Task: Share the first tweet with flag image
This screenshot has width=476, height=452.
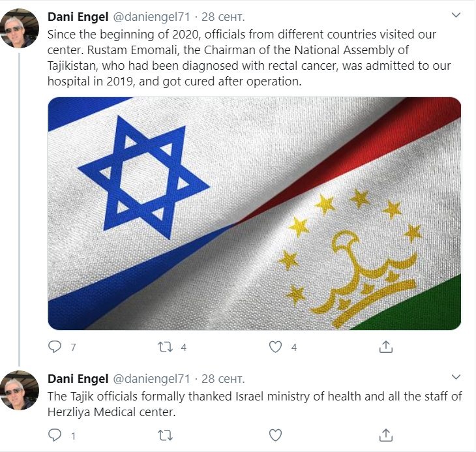Action: [386, 346]
